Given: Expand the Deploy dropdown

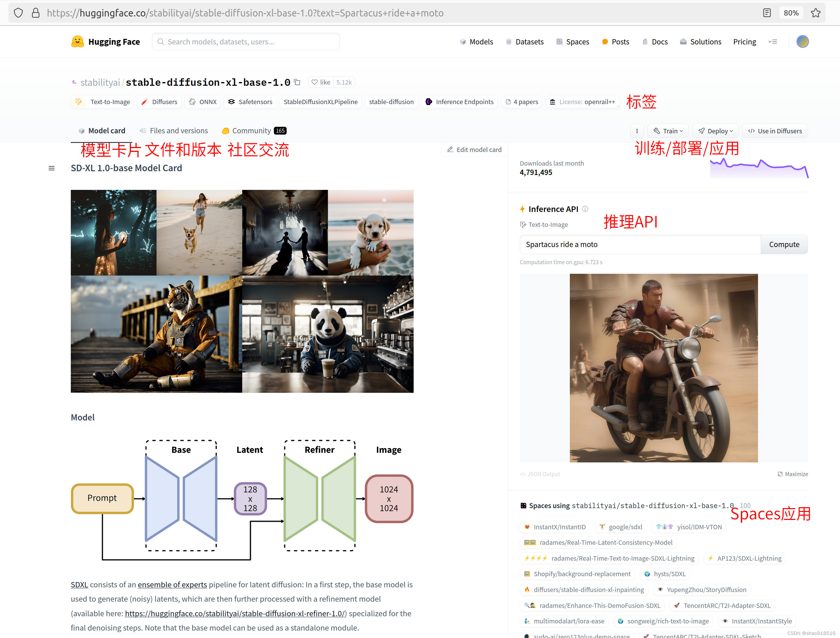Looking at the screenshot, I should (x=715, y=131).
